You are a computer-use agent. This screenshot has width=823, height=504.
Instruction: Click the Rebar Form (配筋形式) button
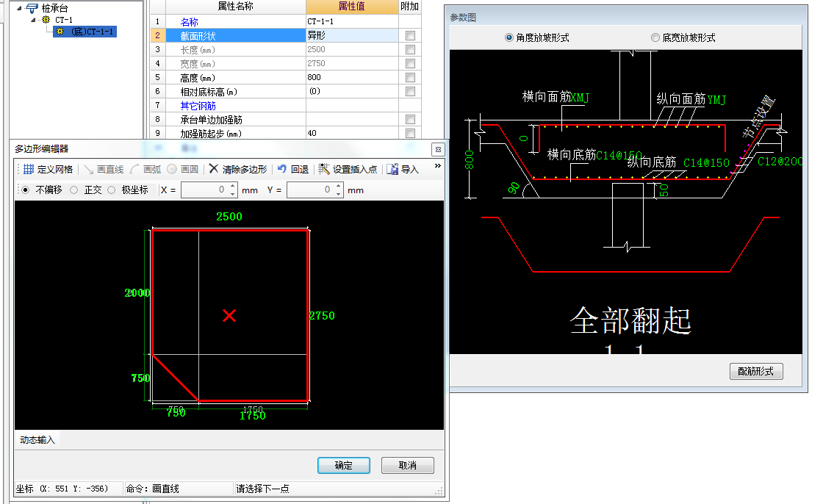(756, 371)
